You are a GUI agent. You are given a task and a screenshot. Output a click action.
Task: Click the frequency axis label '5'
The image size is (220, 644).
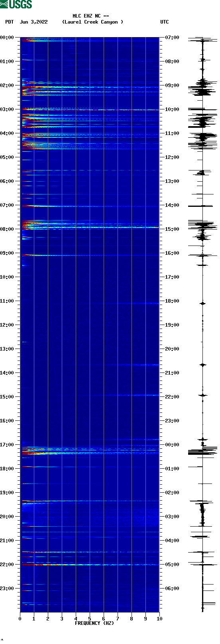[90, 619]
